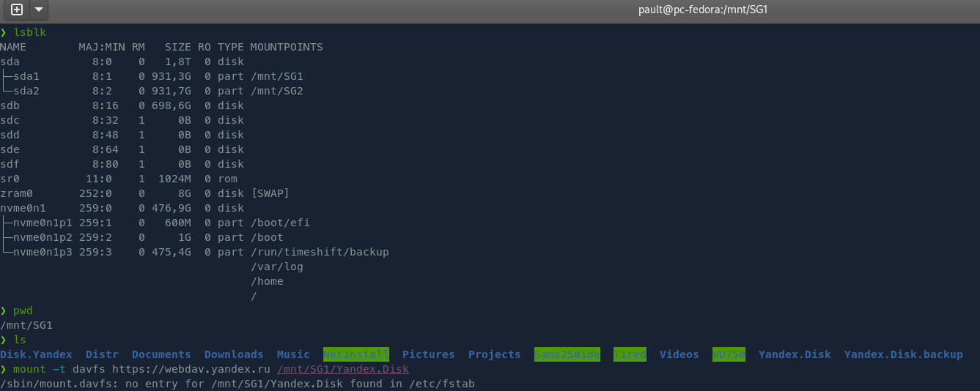Click the /run/timeshift/backup mountpoint text

pos(320,252)
